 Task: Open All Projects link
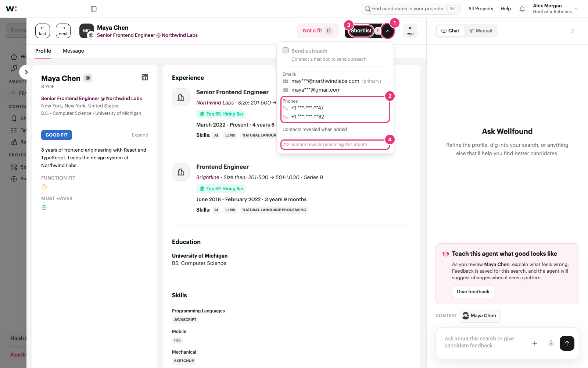pyautogui.click(x=481, y=9)
